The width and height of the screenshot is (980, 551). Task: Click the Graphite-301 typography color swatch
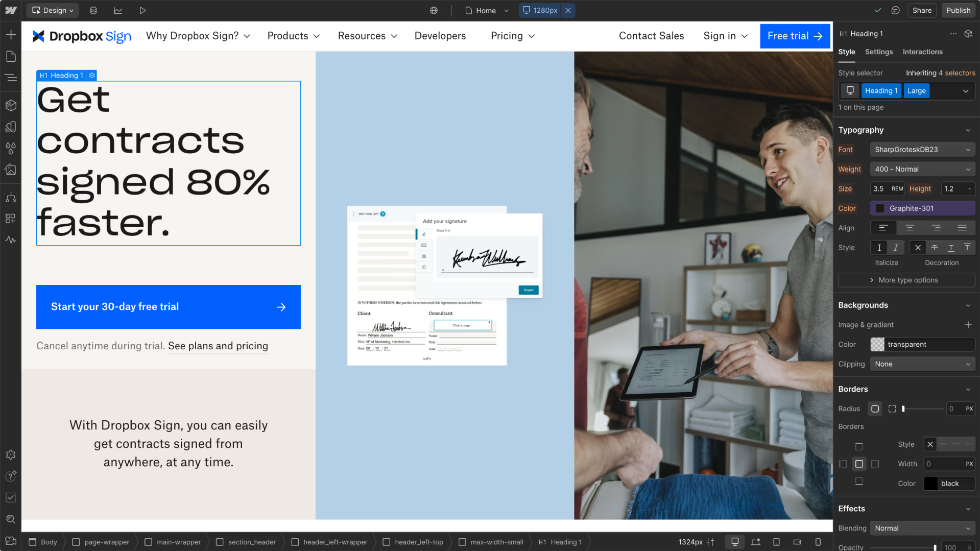(x=880, y=208)
